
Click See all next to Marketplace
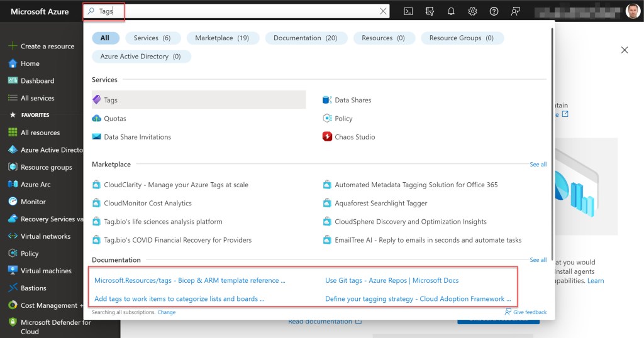point(538,165)
